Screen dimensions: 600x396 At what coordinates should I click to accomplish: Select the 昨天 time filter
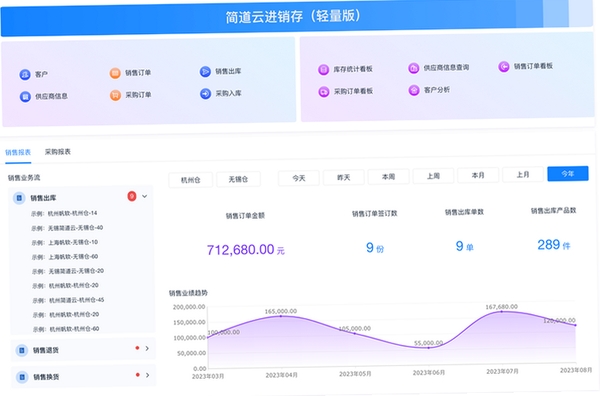tap(344, 177)
